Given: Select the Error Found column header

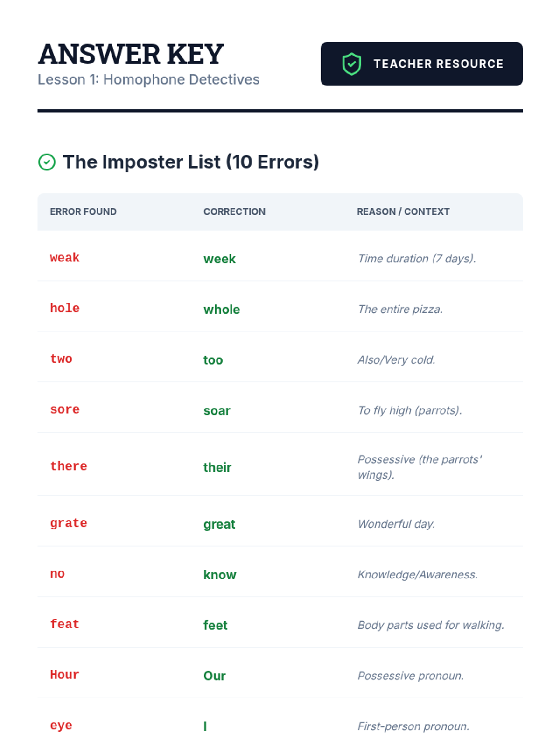Looking at the screenshot, I should (x=83, y=211).
